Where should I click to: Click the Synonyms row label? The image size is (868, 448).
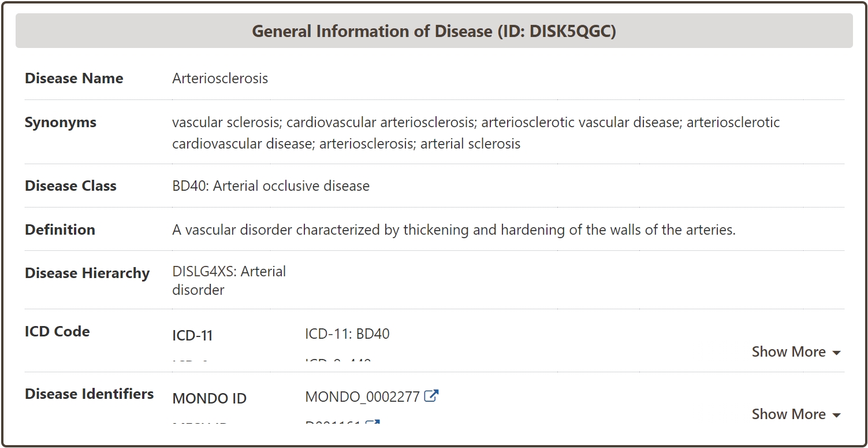pyautogui.click(x=61, y=123)
